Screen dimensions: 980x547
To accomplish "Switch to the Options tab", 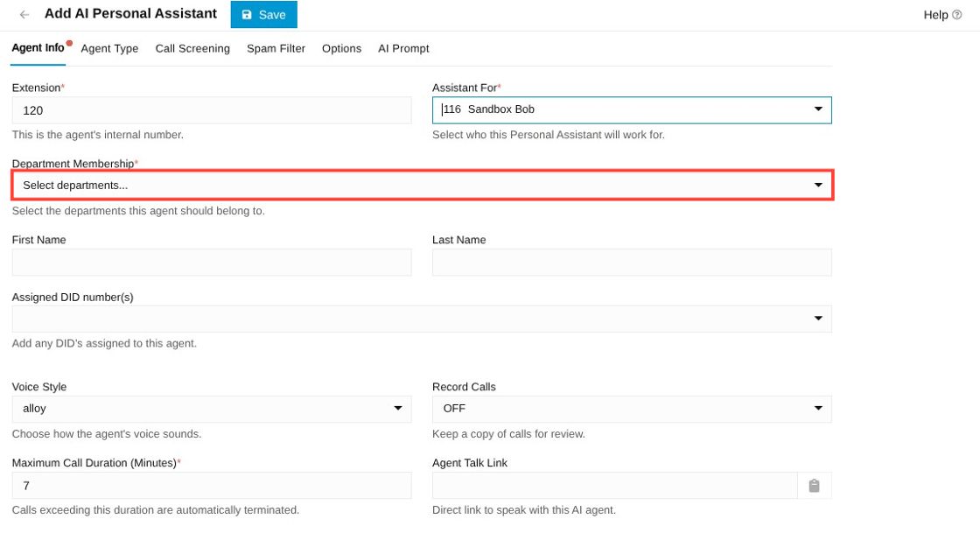I will [341, 49].
